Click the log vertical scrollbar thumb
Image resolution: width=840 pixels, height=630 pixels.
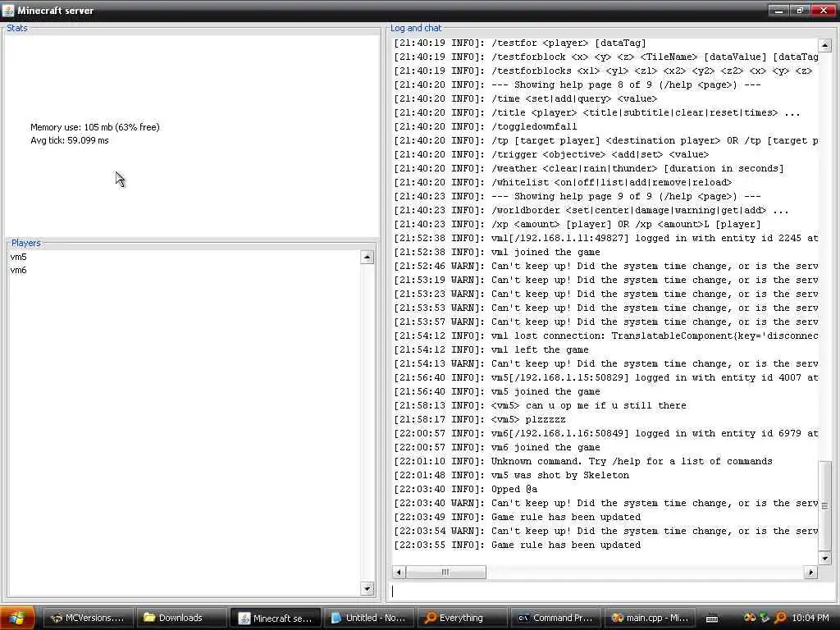tap(824, 505)
